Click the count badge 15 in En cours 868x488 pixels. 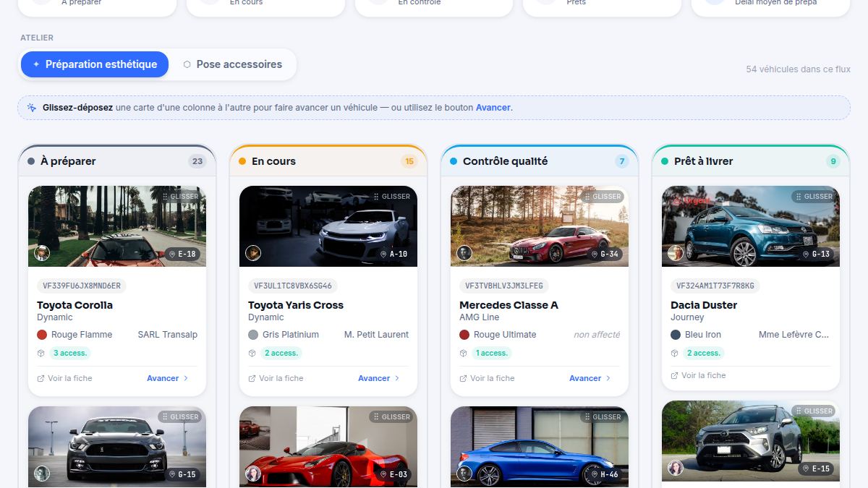tap(409, 161)
